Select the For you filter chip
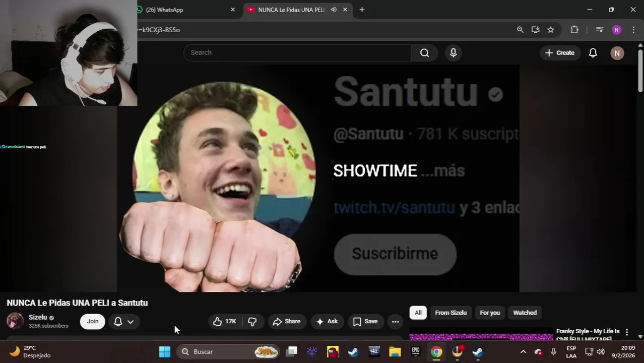This screenshot has width=644, height=363. [x=490, y=313]
